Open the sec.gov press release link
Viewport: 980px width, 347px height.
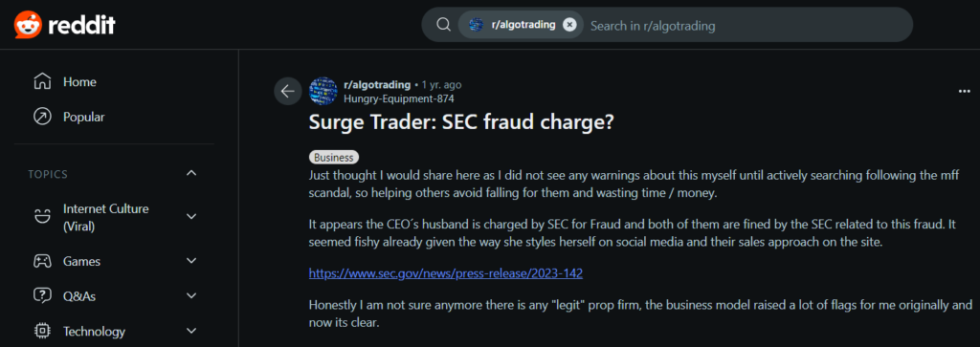coord(446,273)
